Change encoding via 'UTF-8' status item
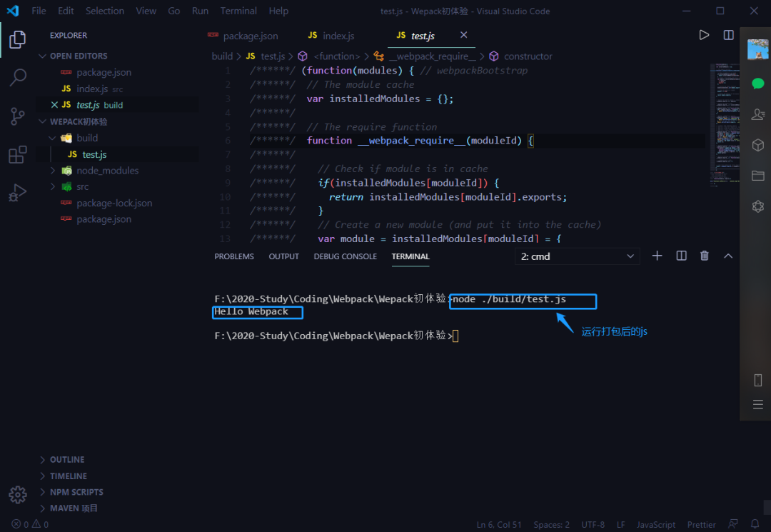Image resolution: width=771 pixels, height=532 pixels. click(x=593, y=525)
